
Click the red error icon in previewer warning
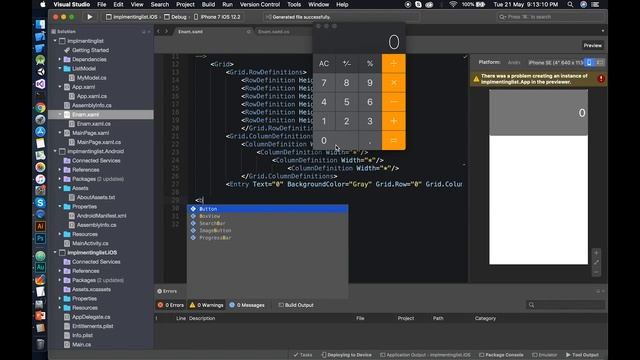coord(601,79)
